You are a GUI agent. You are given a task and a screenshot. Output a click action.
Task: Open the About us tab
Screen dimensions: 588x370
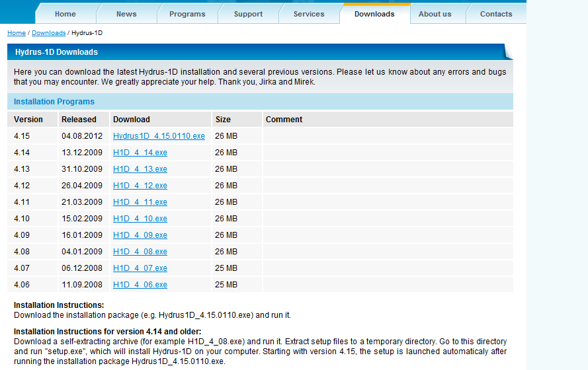tap(435, 14)
